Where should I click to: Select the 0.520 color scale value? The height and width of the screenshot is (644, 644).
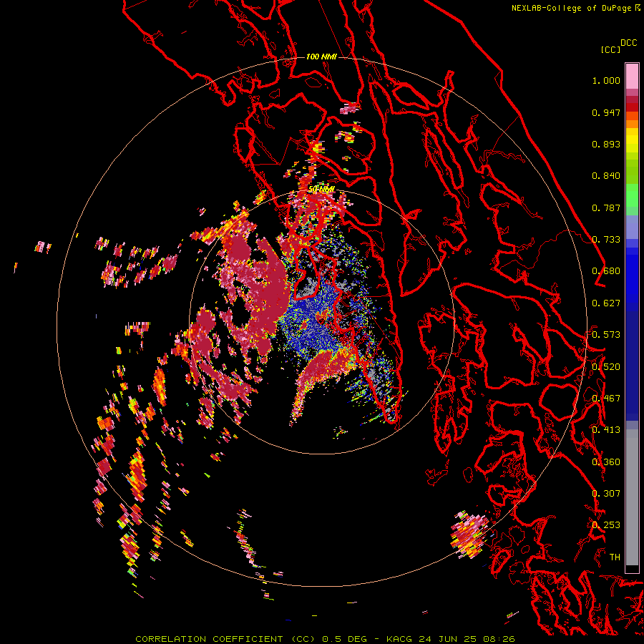tap(606, 367)
